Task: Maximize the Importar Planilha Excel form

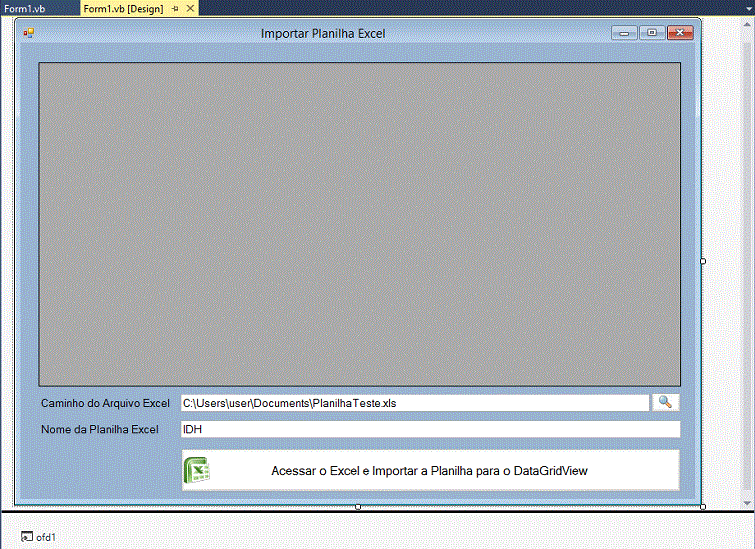Action: (x=651, y=33)
